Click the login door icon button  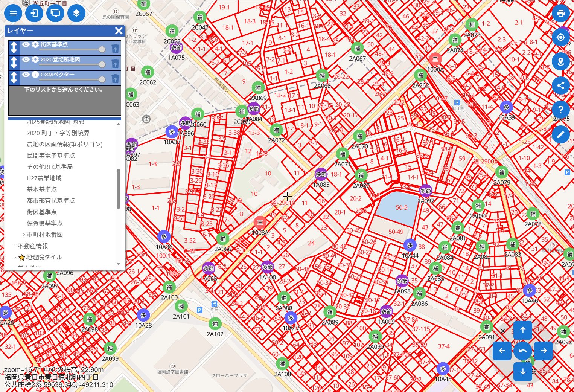[34, 14]
